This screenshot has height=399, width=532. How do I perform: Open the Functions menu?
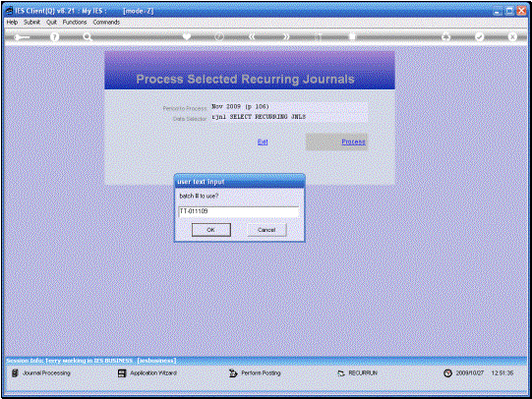(x=75, y=22)
